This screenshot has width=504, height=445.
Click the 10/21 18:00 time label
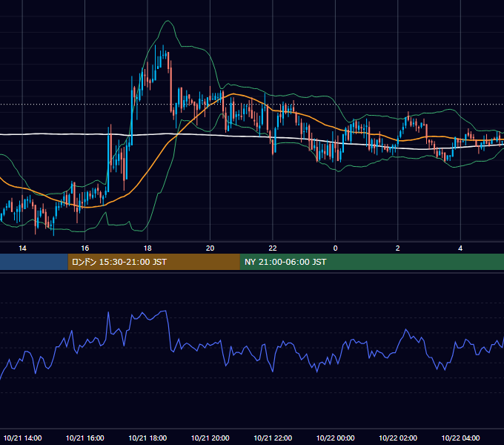tap(147, 438)
